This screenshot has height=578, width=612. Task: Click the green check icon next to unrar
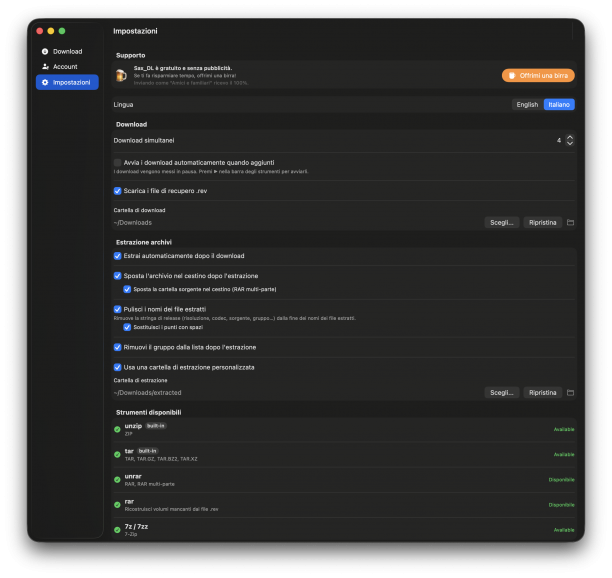117,480
